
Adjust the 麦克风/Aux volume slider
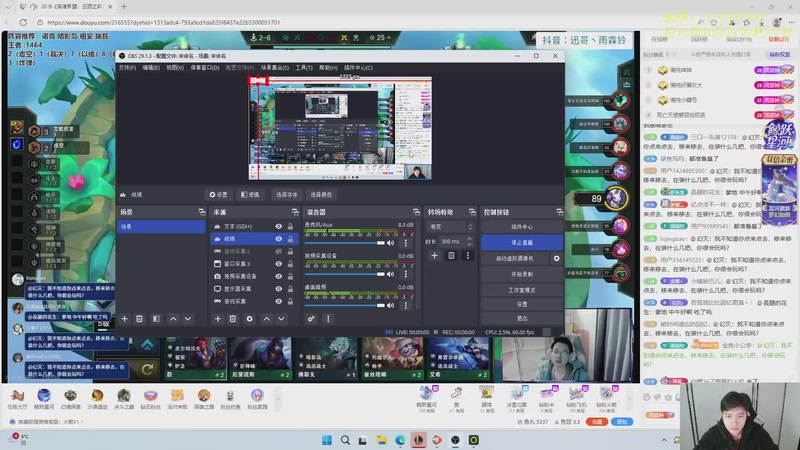point(345,243)
